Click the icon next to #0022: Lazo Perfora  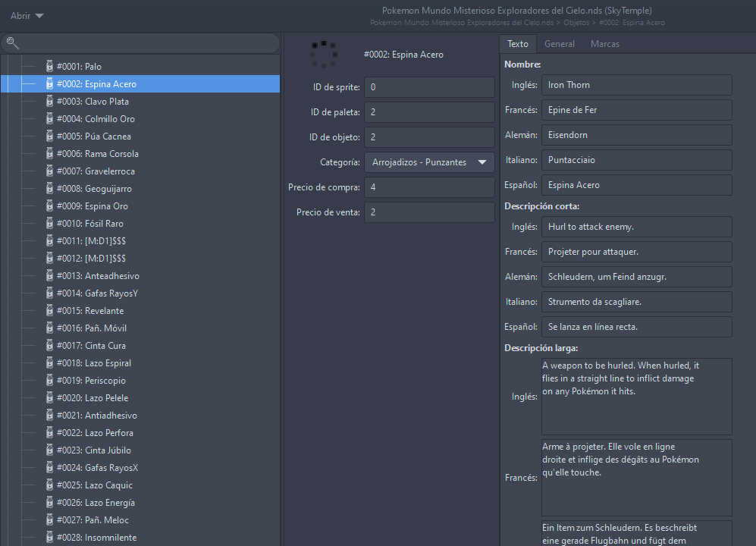pyautogui.click(x=49, y=433)
